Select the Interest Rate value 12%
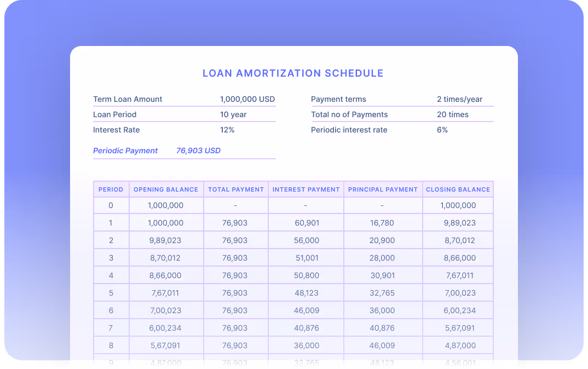 [227, 130]
